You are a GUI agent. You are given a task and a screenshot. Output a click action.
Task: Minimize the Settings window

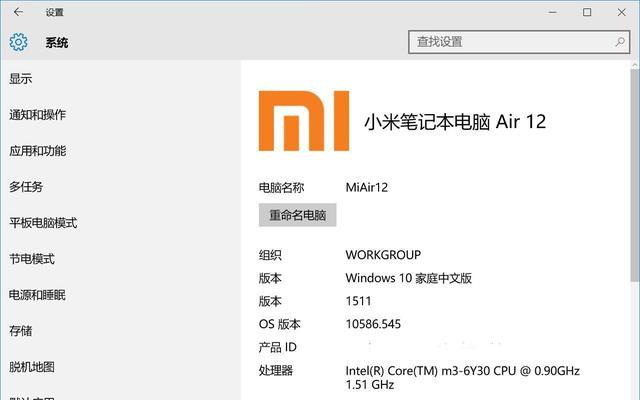coord(553,12)
